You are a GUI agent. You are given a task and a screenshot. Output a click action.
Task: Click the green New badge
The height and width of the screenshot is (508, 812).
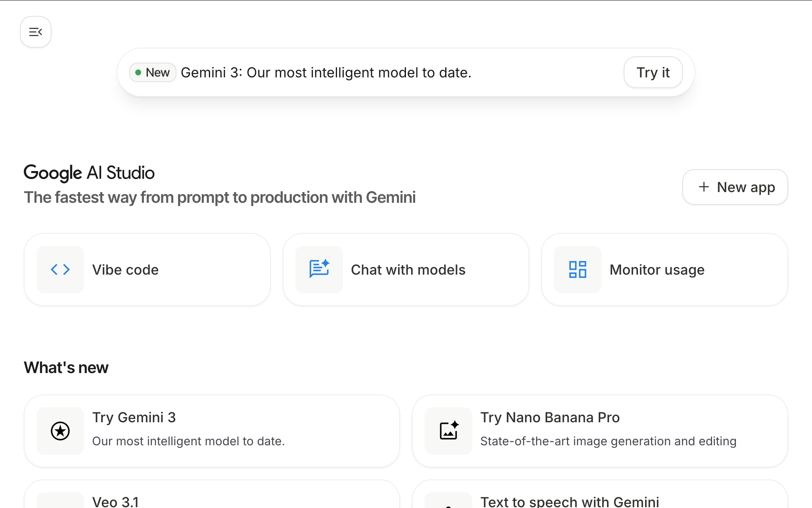[153, 73]
